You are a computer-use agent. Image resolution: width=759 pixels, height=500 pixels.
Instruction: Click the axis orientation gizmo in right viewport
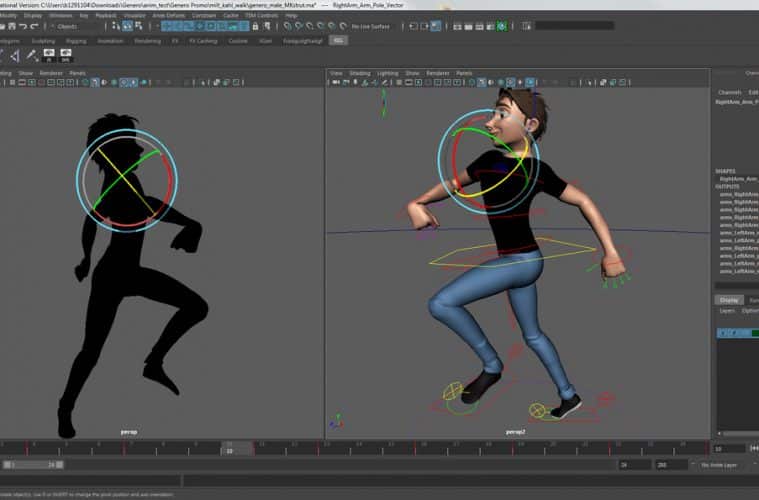click(x=338, y=420)
